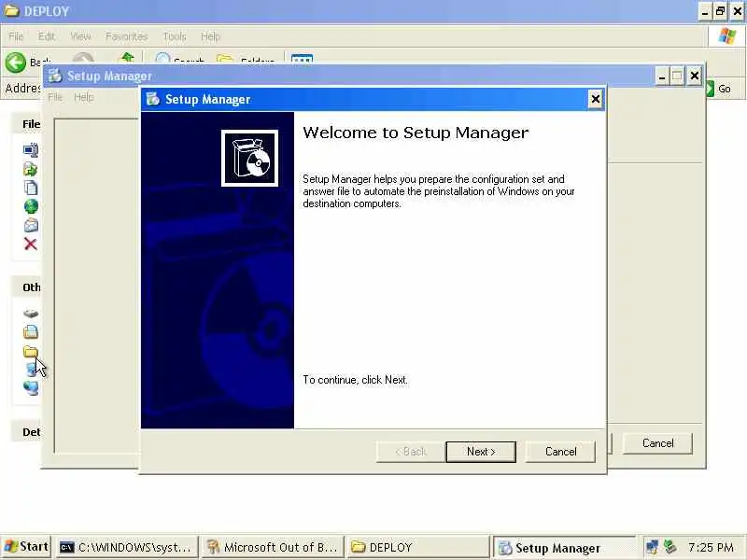Switch to C:\WINDOWS\syst... taskbar button
Viewport: 747px width, 560px height.
[126, 548]
